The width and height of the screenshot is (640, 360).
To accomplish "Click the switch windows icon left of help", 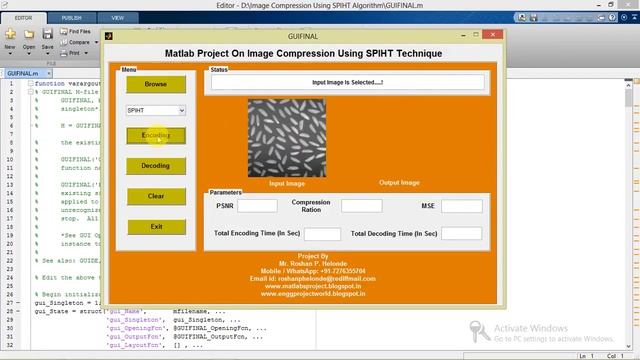I will 601,18.
